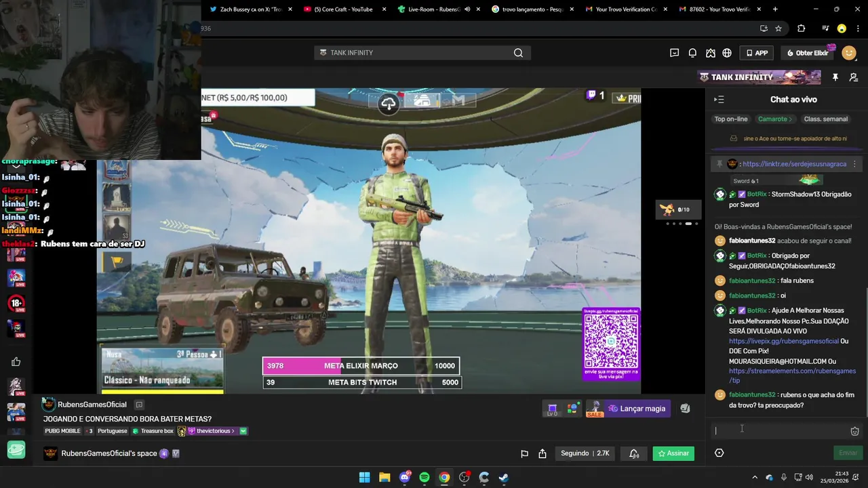
Task: Open chat settings icon below input
Action: [719, 453]
